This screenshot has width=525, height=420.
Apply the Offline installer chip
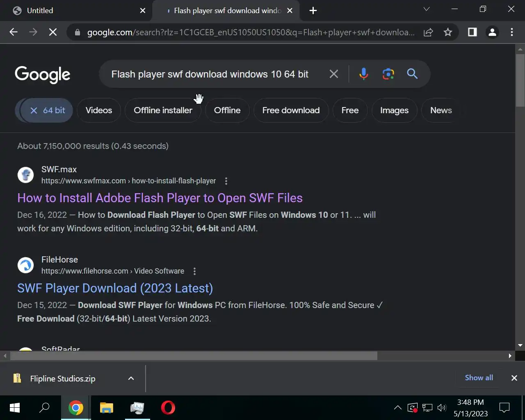point(163,110)
